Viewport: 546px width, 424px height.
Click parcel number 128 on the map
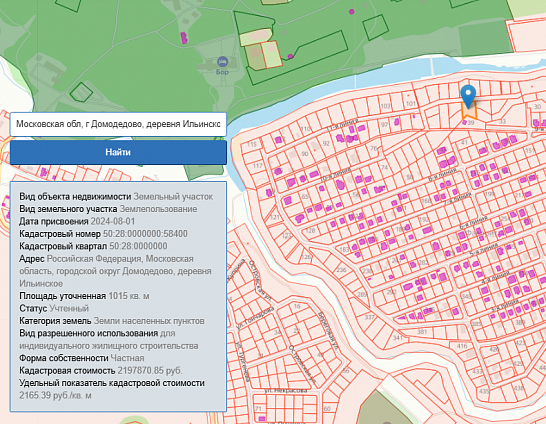pyautogui.click(x=310, y=230)
